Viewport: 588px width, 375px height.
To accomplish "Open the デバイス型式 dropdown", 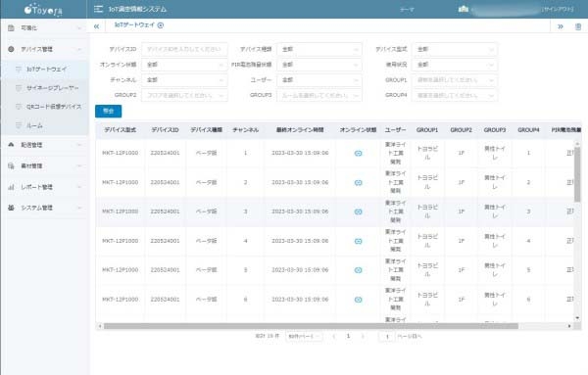I will coord(455,49).
